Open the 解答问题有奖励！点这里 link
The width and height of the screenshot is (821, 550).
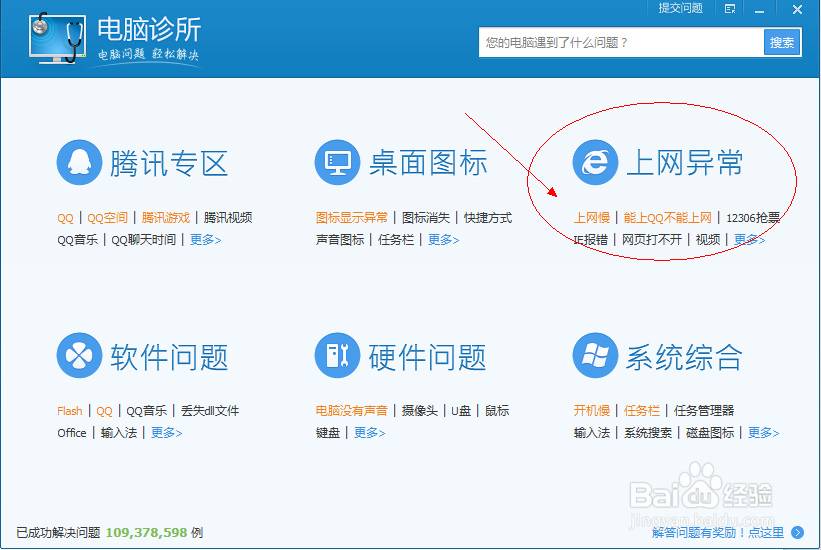[718, 533]
